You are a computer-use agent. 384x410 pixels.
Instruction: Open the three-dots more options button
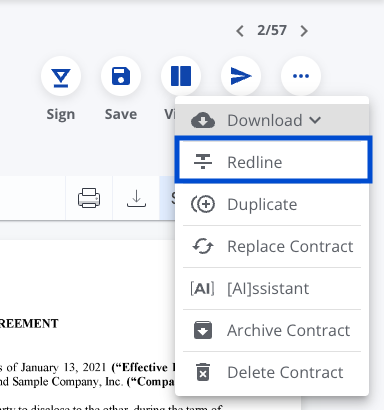(301, 76)
